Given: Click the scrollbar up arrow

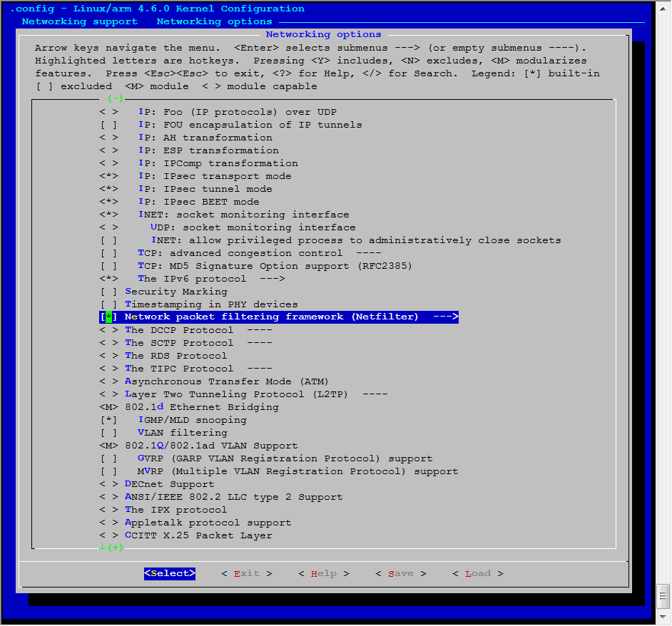Looking at the screenshot, I should pos(663,8).
